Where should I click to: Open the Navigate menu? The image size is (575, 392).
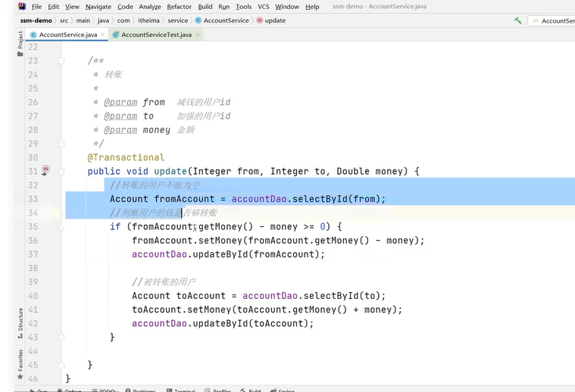coord(98,7)
